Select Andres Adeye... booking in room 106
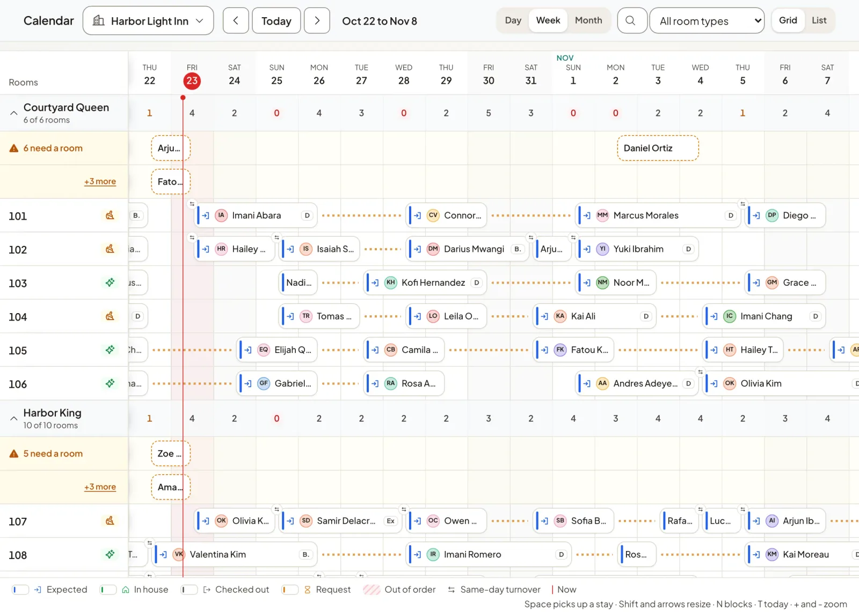The image size is (859, 616). tap(637, 383)
